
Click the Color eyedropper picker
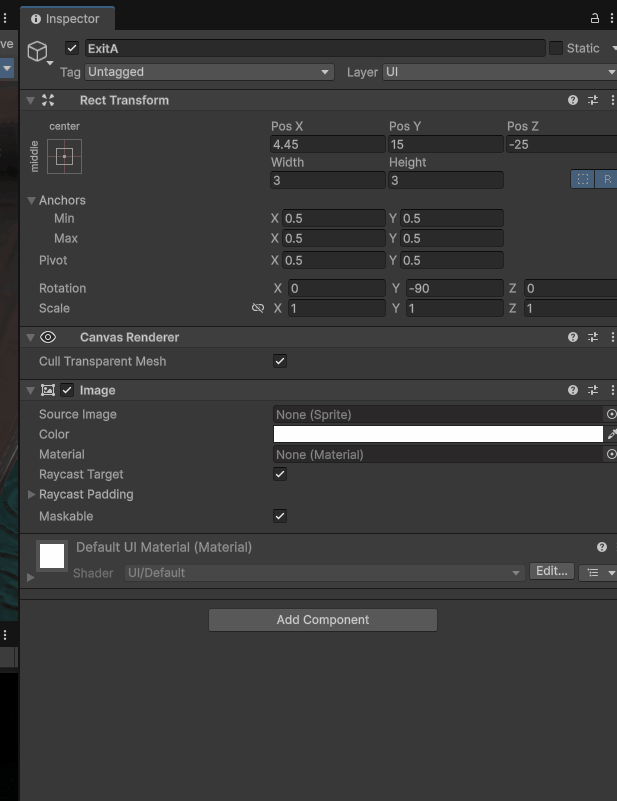coord(612,434)
